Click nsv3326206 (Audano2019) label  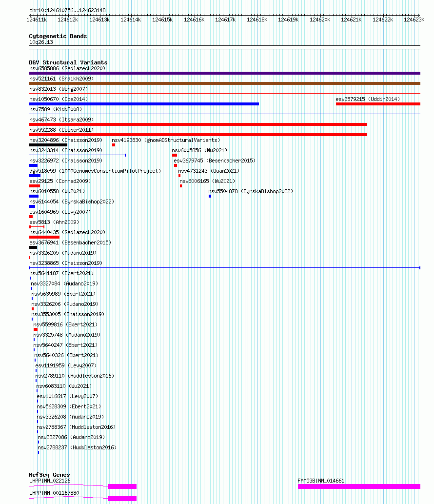pyautogui.click(x=65, y=305)
